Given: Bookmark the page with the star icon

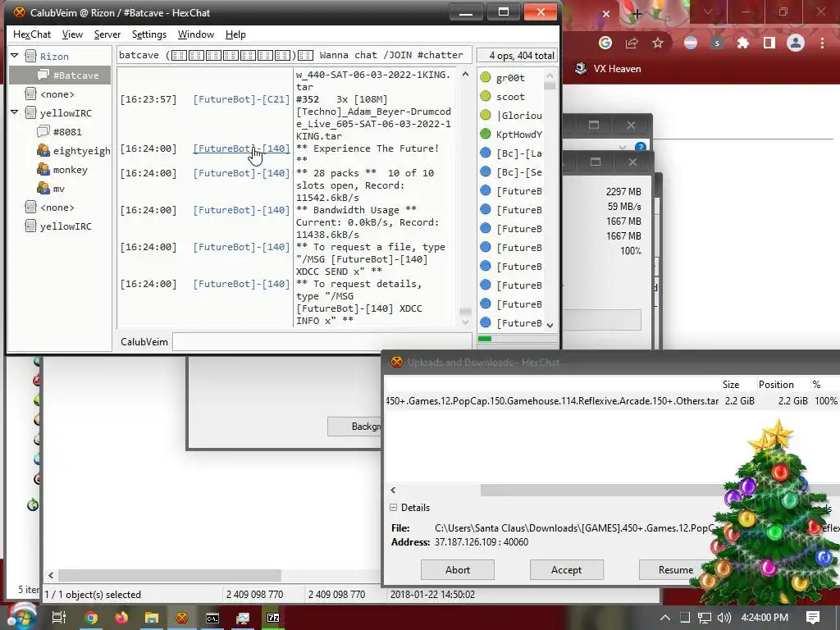Looking at the screenshot, I should tap(658, 43).
